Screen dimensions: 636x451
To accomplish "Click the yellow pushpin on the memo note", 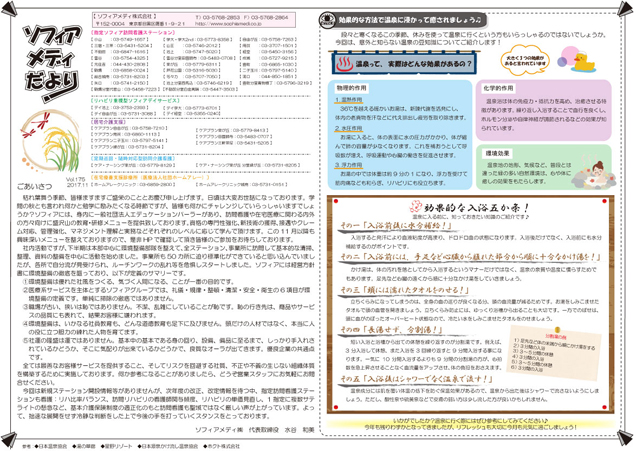I will pos(557,330).
